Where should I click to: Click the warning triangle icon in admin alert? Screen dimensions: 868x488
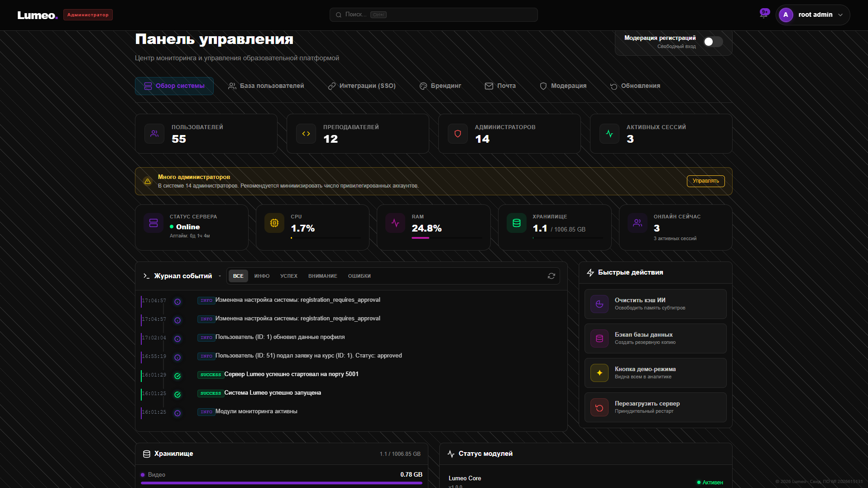coord(148,181)
